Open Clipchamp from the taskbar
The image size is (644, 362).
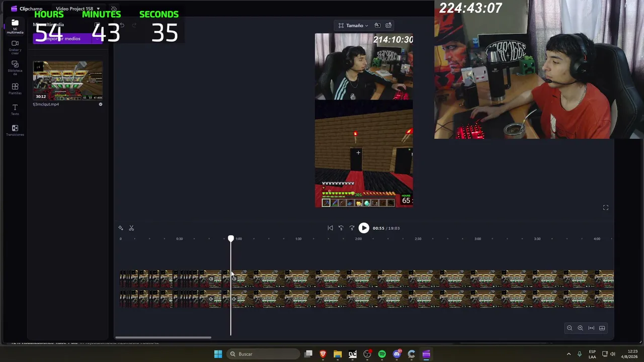click(x=426, y=354)
